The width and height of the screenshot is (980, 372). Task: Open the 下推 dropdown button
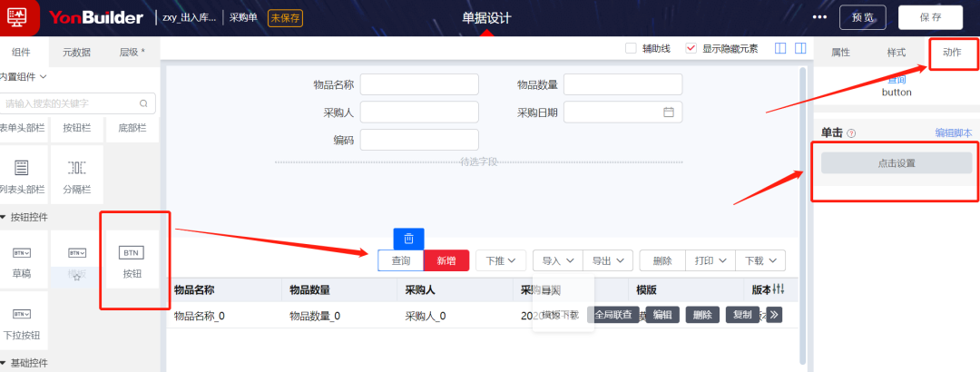point(501,260)
